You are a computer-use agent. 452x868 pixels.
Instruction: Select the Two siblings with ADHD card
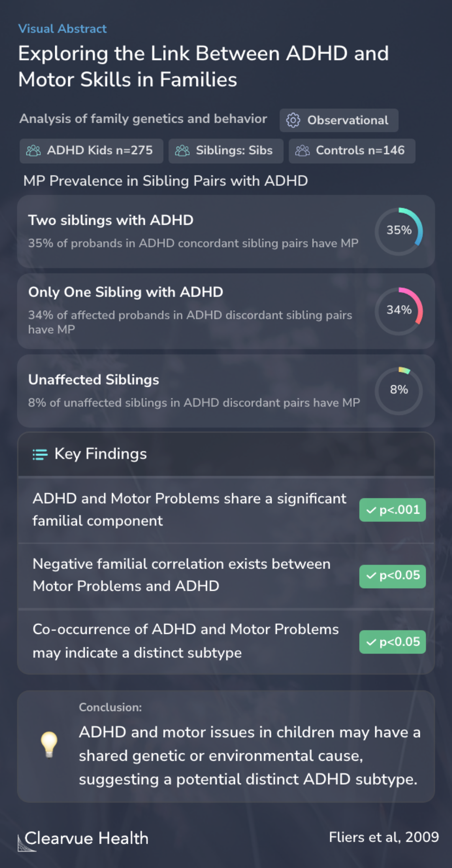pos(226,232)
